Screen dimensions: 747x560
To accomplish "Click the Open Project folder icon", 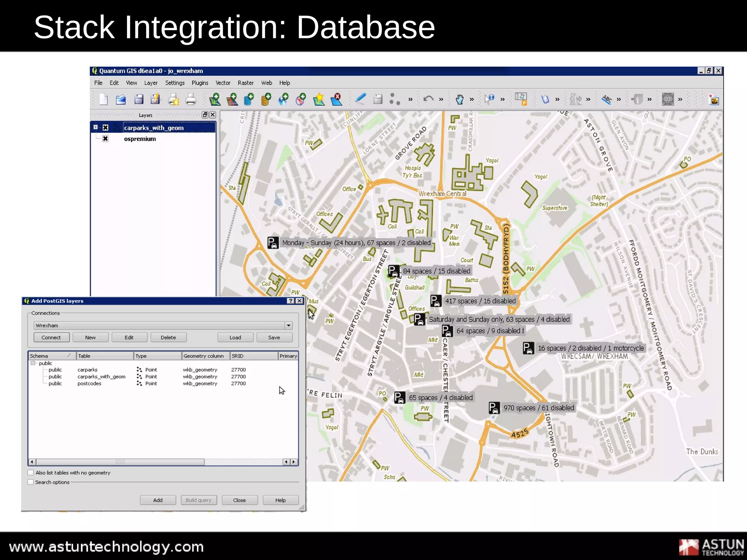I will click(121, 99).
